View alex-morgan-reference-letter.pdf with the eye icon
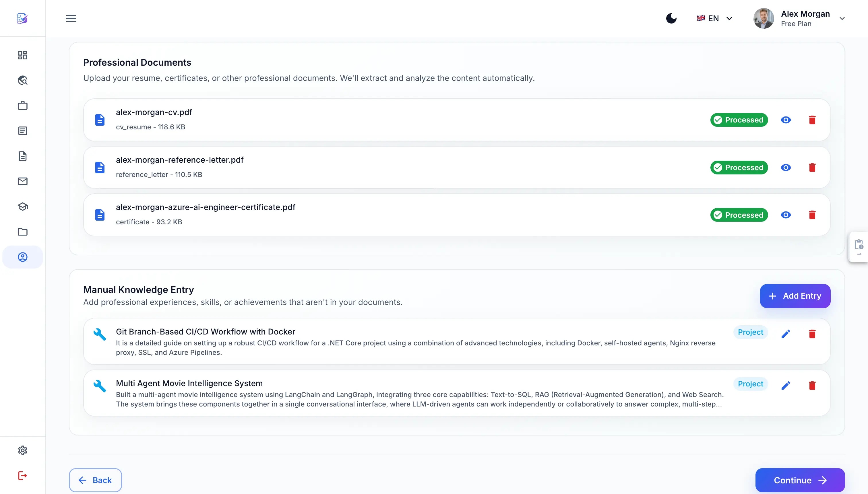This screenshot has height=494, width=868. coord(786,168)
